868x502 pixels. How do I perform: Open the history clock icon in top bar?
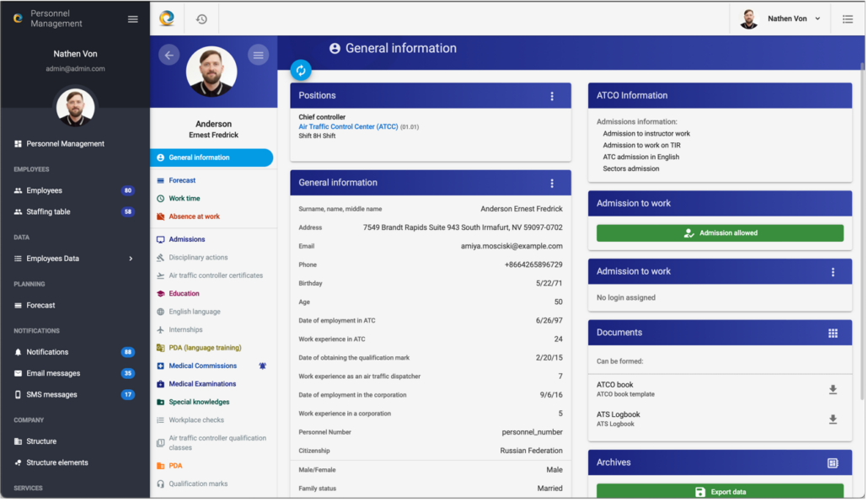pyautogui.click(x=201, y=19)
